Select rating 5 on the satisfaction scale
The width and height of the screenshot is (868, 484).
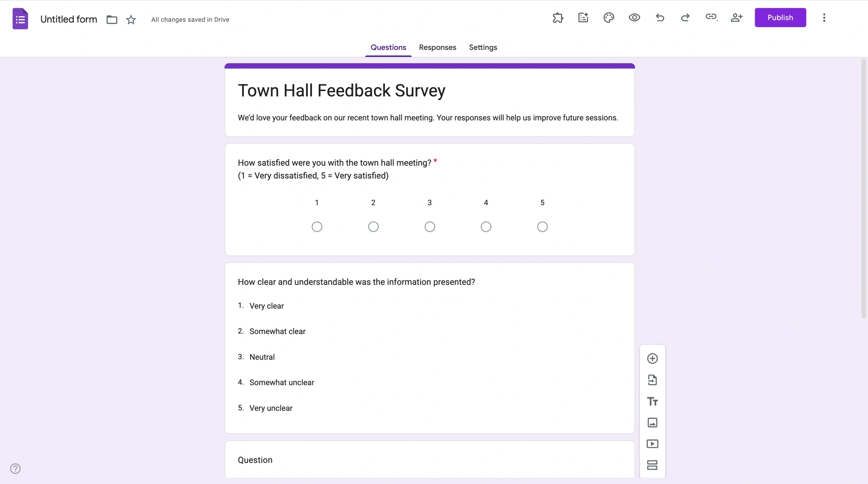point(541,227)
